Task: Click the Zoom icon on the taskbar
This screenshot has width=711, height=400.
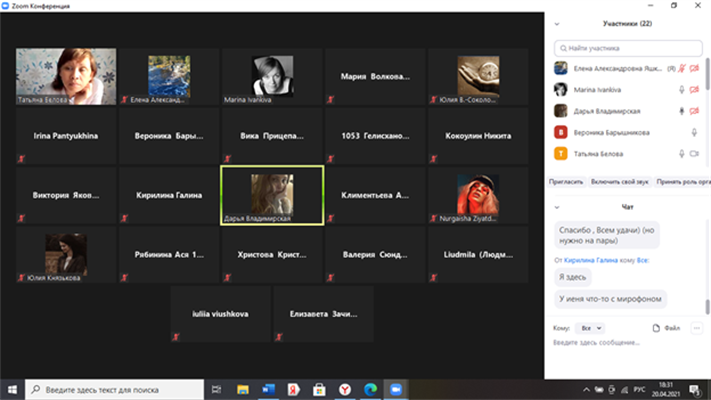Action: pyautogui.click(x=396, y=390)
